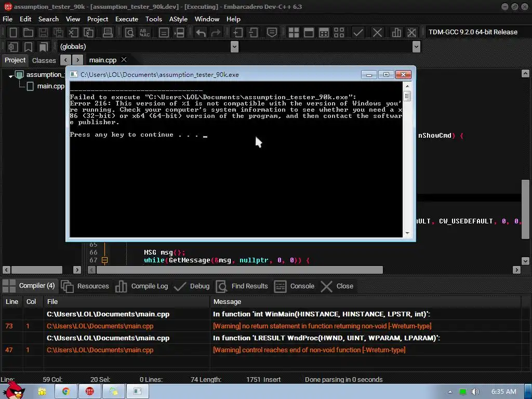Click the Print toolbar icon

tap(108, 33)
